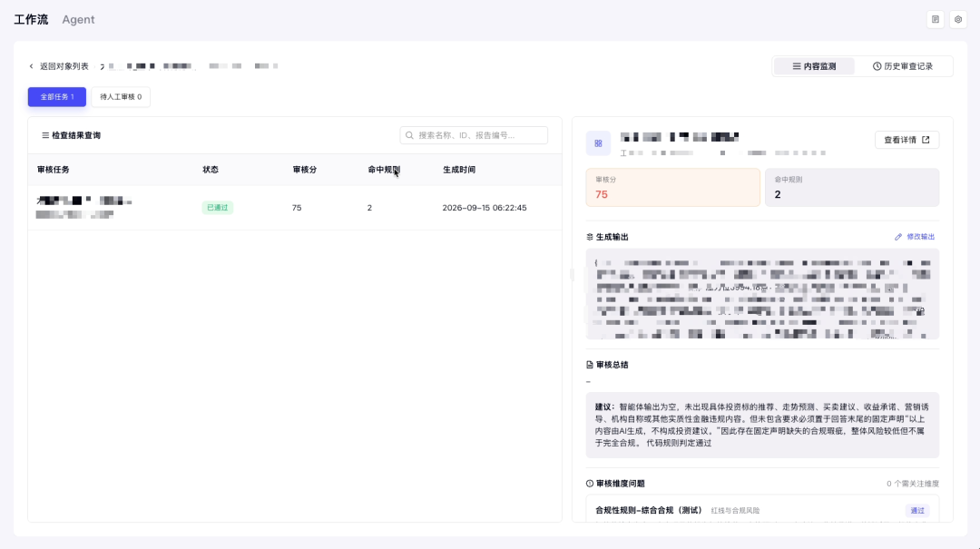Screen dimensions: 980x549
Task: Click the 命中规则 2 card
Action: coord(852,188)
